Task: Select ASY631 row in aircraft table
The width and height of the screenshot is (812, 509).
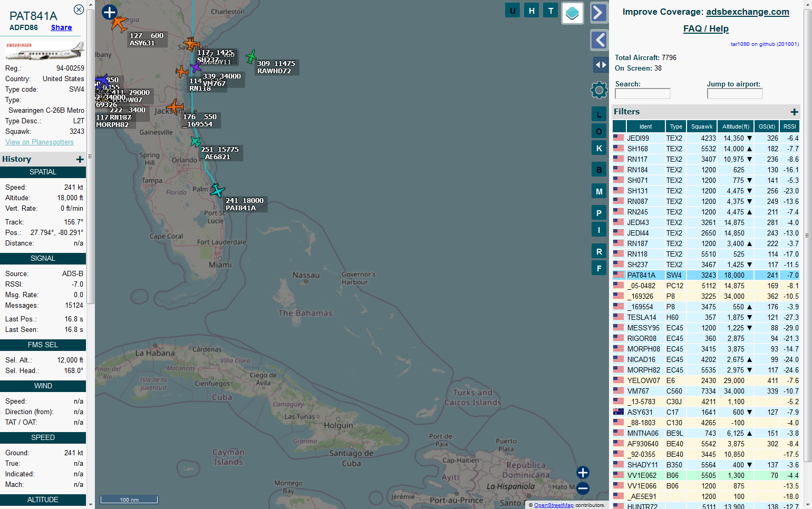Action: (x=706, y=412)
